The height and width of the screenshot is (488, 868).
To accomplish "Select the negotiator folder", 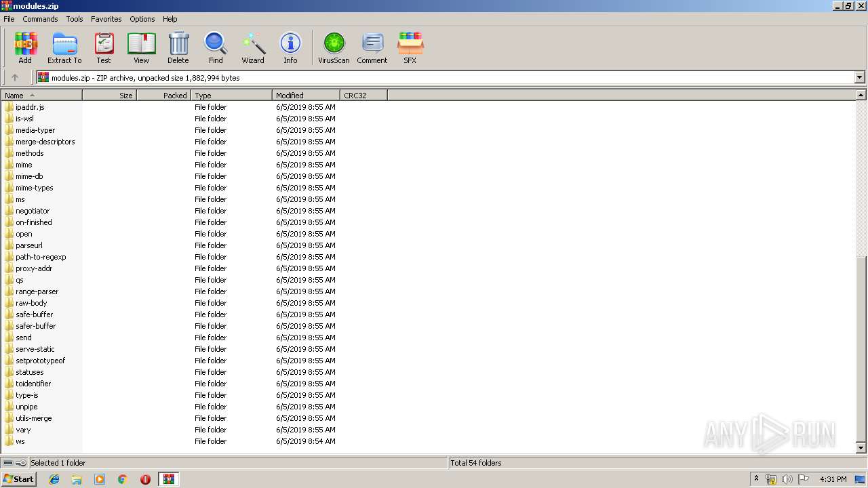I will [x=33, y=211].
